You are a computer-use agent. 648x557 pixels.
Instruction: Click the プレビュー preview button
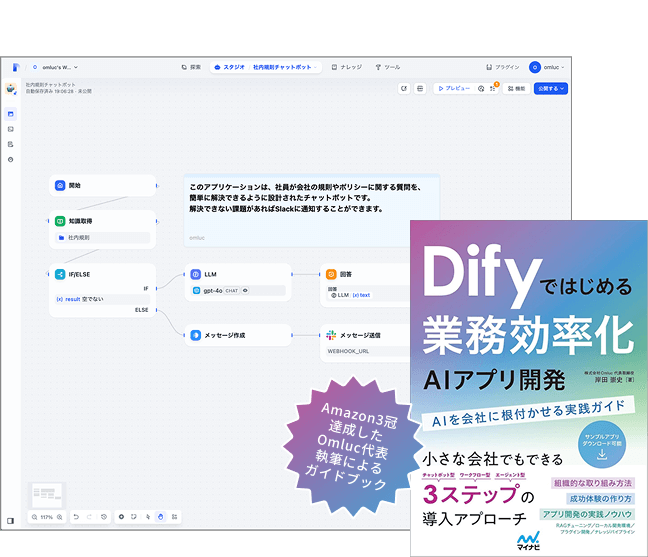[x=453, y=88]
